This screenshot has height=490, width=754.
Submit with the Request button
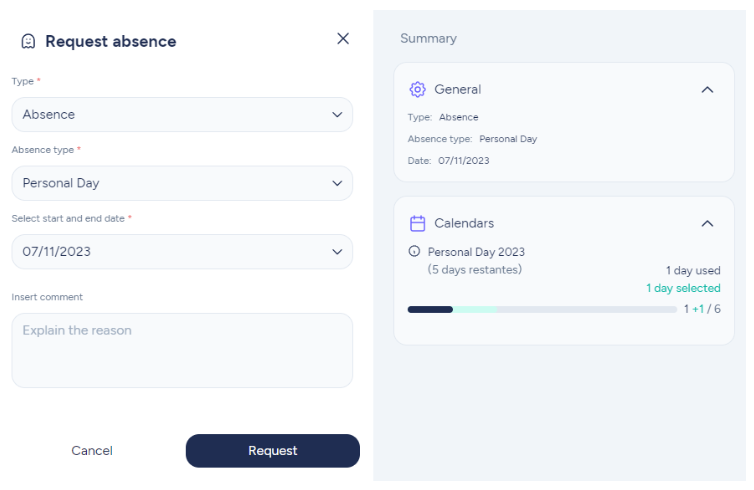273,451
